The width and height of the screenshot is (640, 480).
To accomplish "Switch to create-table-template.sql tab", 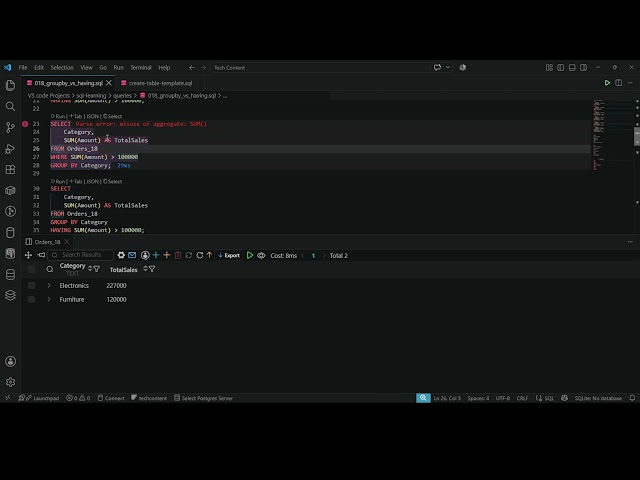I will 160,83.
